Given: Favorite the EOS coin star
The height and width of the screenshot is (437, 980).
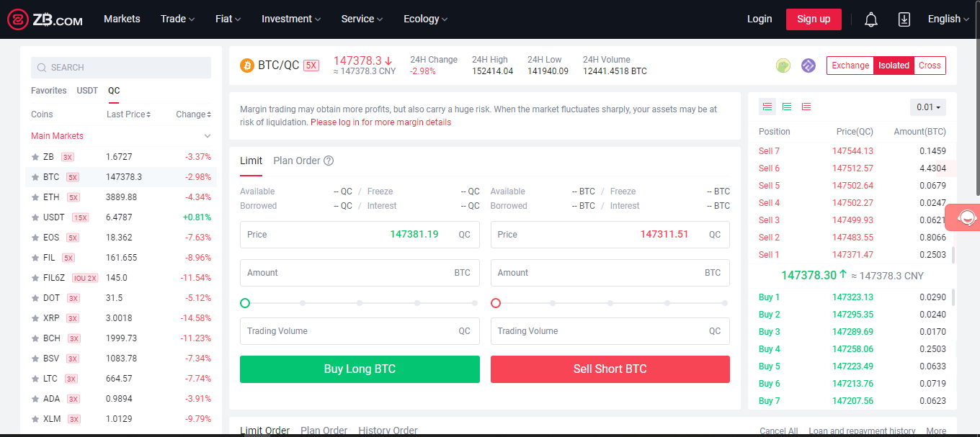Looking at the screenshot, I should (35, 238).
